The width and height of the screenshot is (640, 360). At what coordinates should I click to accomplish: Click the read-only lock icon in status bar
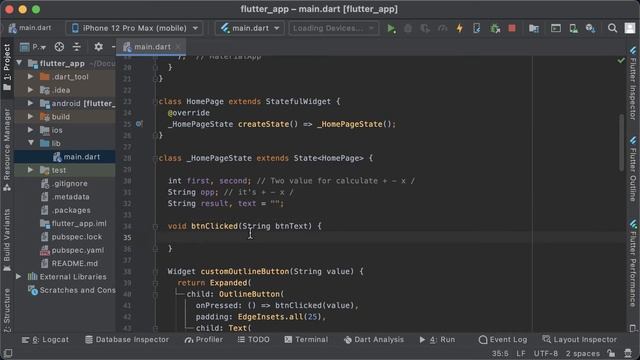[611, 353]
